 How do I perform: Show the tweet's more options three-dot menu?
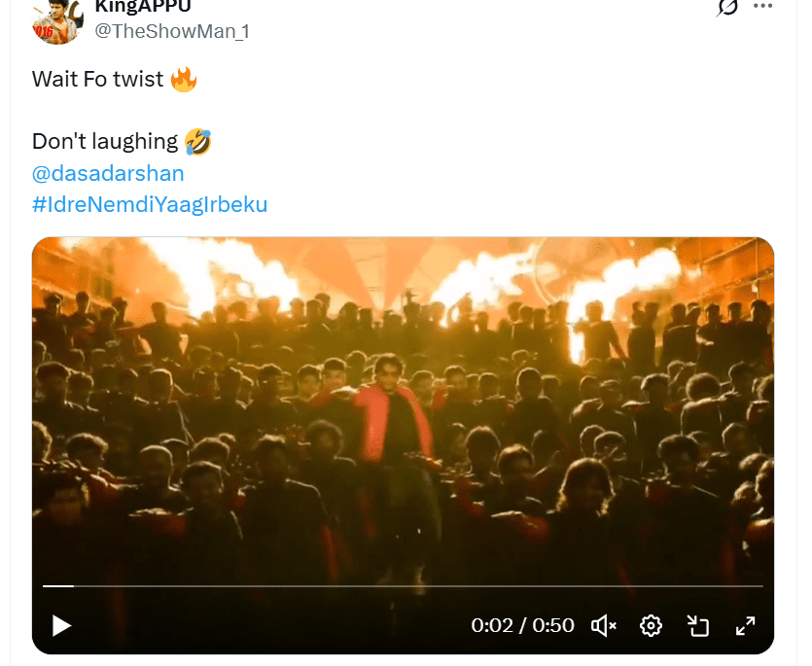[761, 9]
